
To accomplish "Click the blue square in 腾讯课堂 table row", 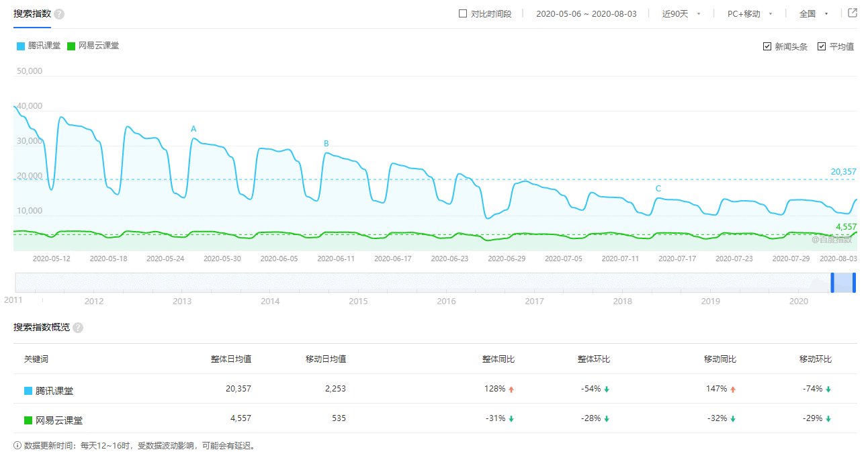I will 28,391.
